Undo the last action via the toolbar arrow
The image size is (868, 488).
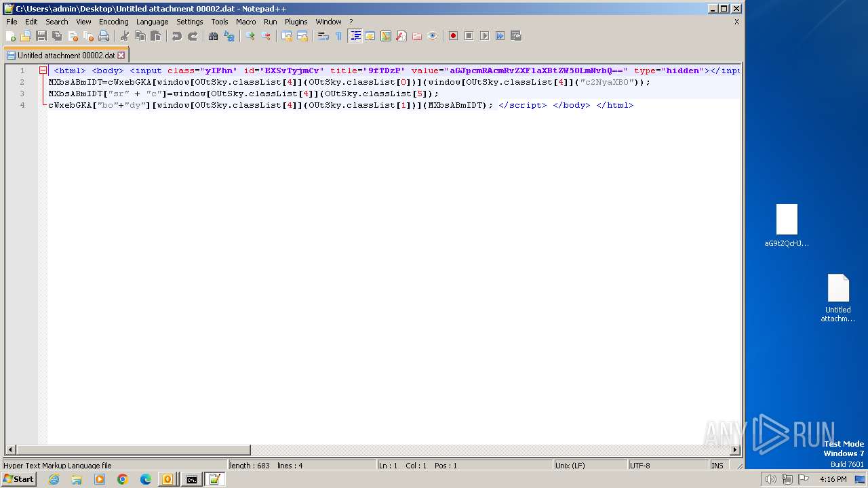pos(176,36)
